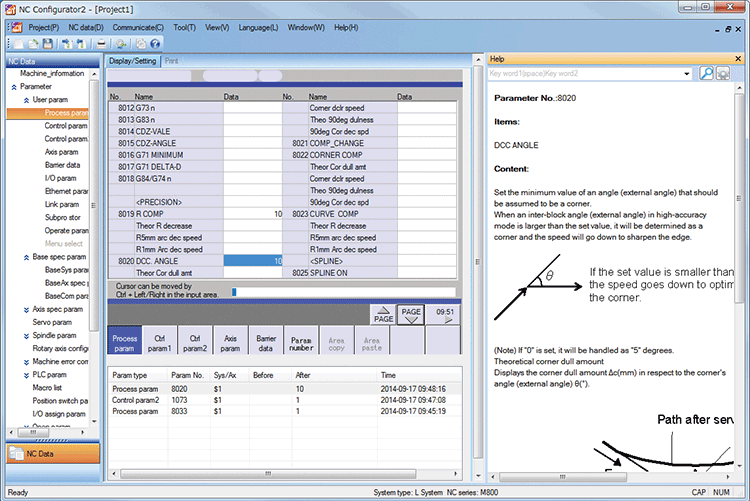Viewport: 750px width, 501px height.
Task: Click the Param number button
Action: tap(301, 343)
